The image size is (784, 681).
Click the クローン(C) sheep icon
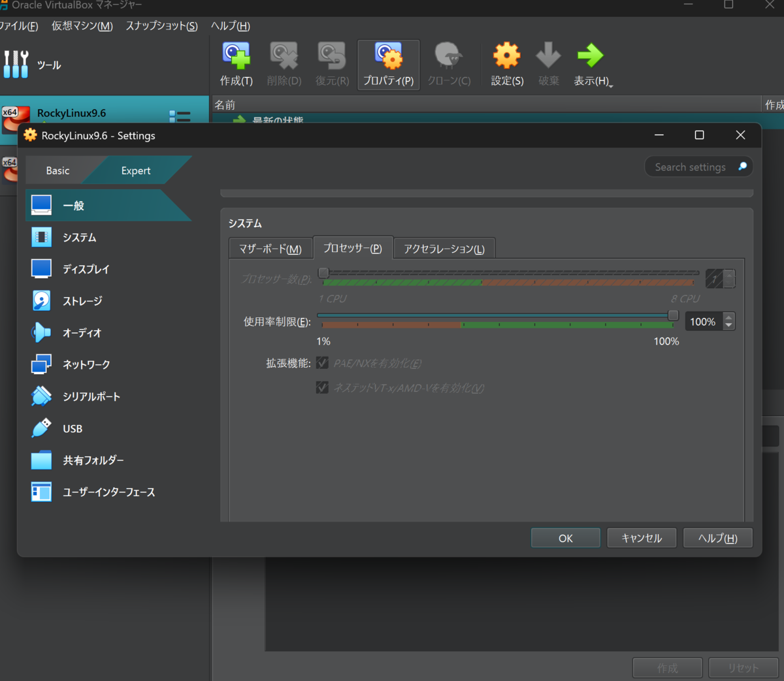(449, 56)
